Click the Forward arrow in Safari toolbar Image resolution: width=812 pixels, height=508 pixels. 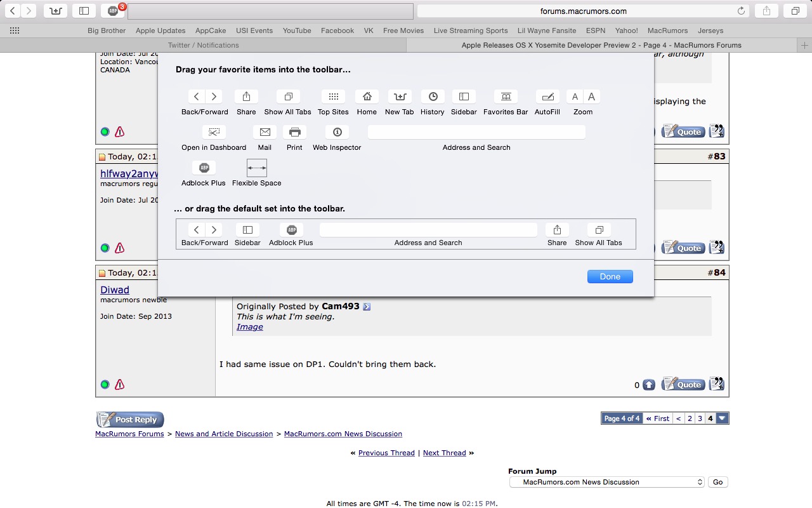pos(29,11)
